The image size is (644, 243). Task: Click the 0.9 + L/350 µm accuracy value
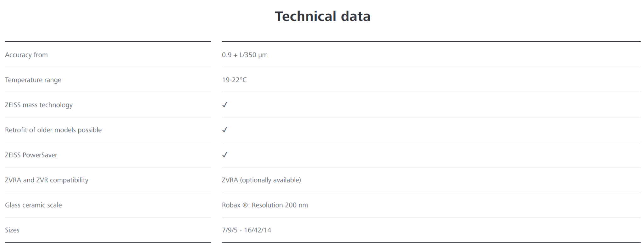tap(245, 55)
